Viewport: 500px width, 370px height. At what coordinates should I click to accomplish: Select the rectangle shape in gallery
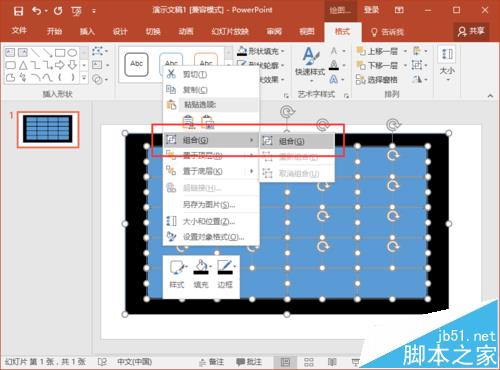60,53
